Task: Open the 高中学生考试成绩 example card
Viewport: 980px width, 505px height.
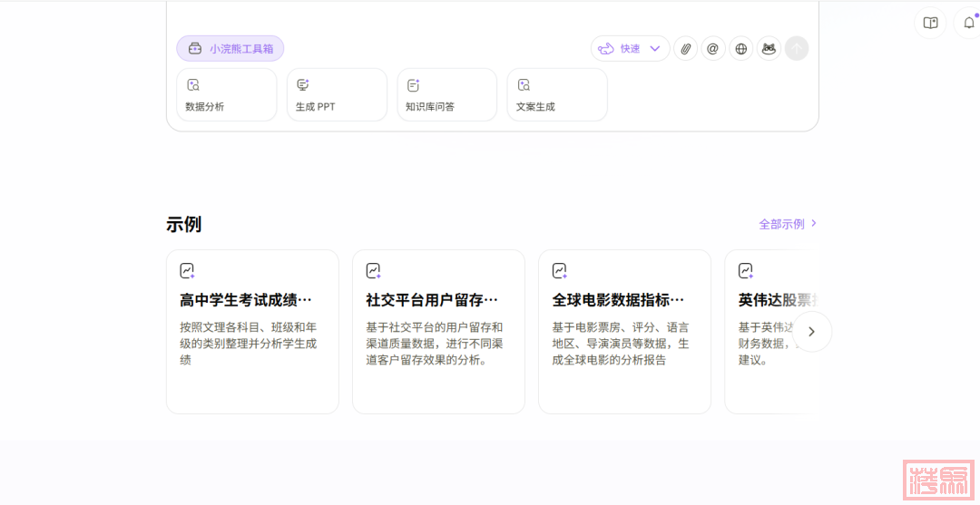Action: coord(252,332)
